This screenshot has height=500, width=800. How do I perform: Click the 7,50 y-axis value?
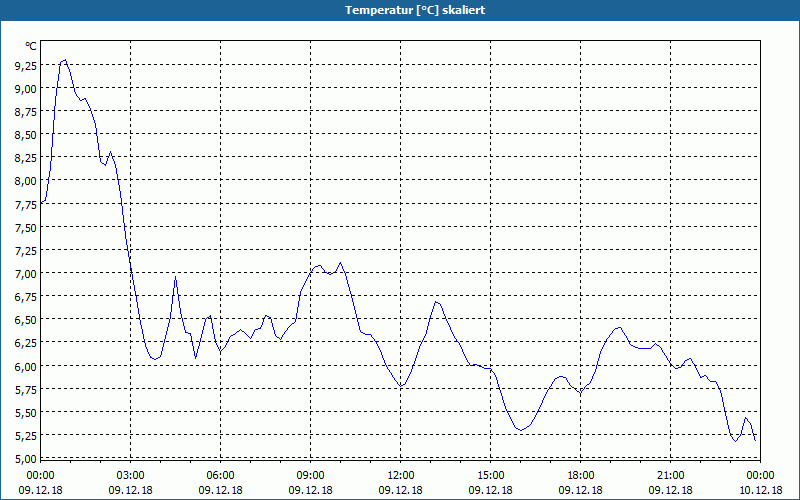pyautogui.click(x=26, y=228)
